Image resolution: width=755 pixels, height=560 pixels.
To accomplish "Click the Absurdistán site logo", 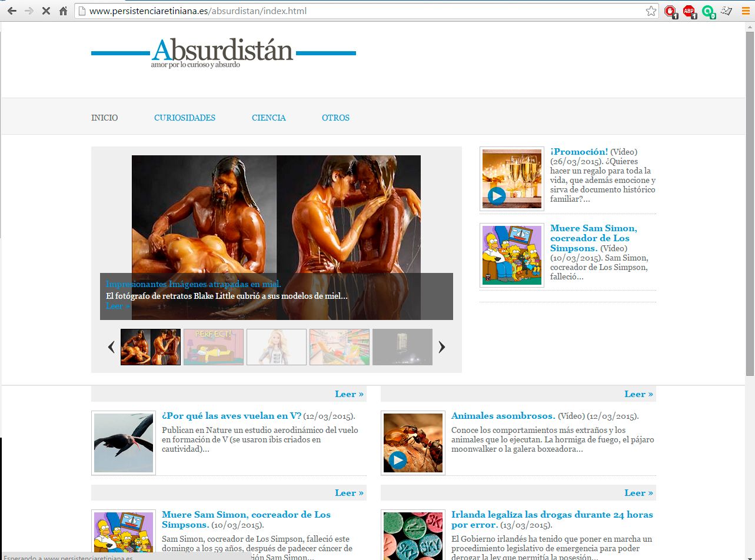I will tap(224, 54).
